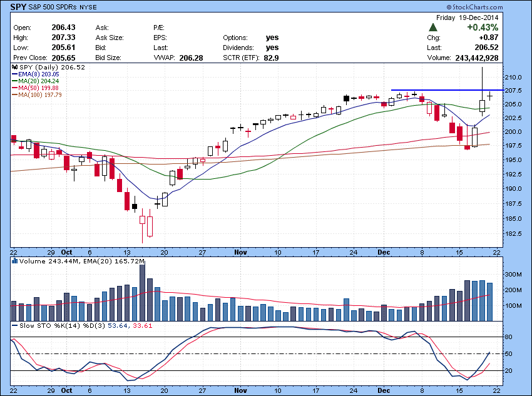Click the yes value next to Dividends

(x=272, y=48)
